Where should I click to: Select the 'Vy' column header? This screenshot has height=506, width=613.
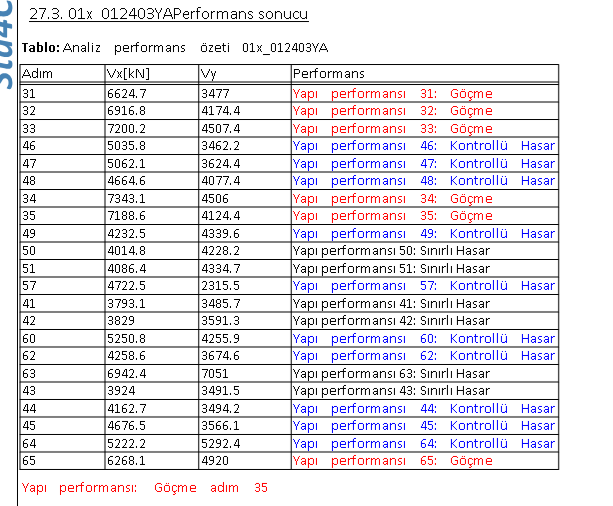pos(209,74)
